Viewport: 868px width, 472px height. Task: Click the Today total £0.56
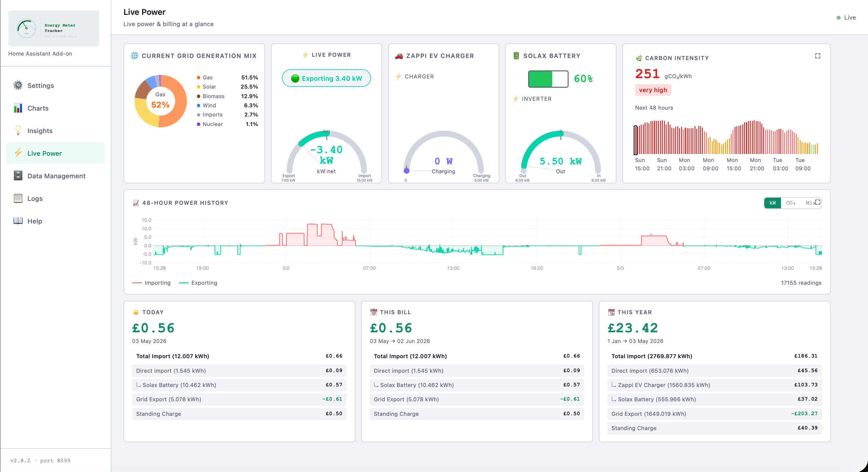(x=153, y=328)
